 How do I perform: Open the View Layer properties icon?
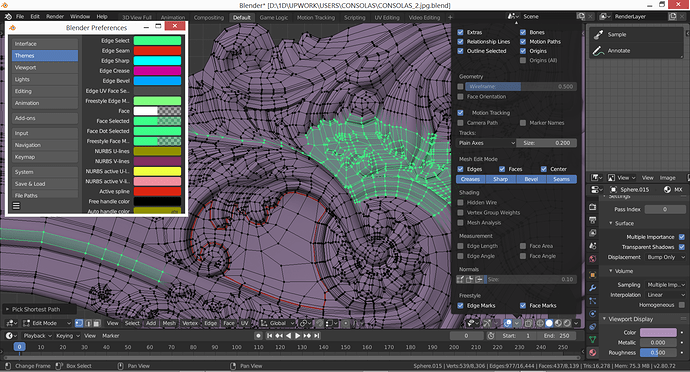click(x=593, y=232)
